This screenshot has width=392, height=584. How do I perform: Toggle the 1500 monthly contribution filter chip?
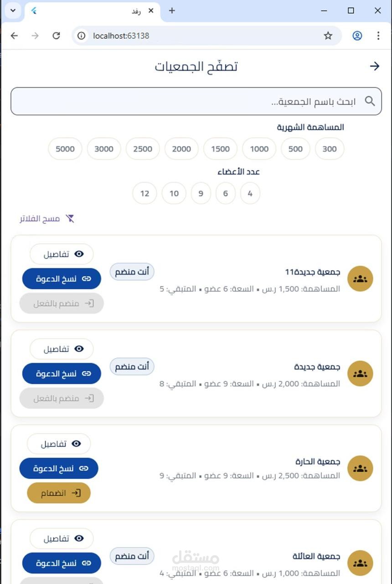pyautogui.click(x=220, y=149)
